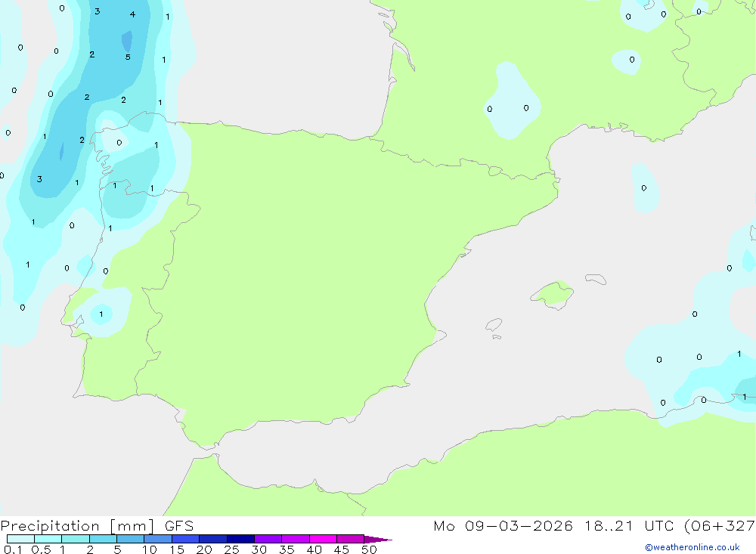Click the 45–50 mm legend color box

351,539
